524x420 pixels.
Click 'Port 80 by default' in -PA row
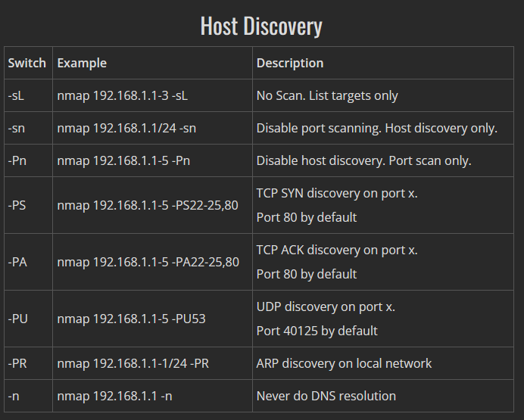point(307,274)
